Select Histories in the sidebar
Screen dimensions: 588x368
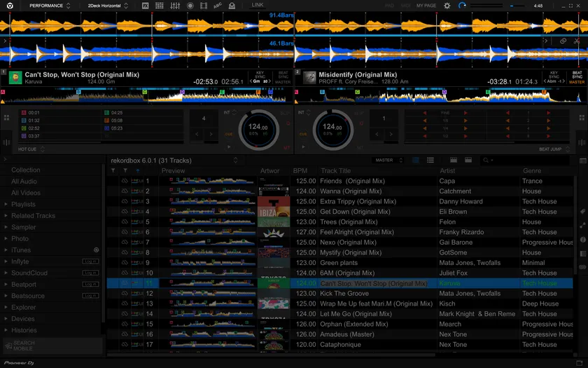point(24,330)
